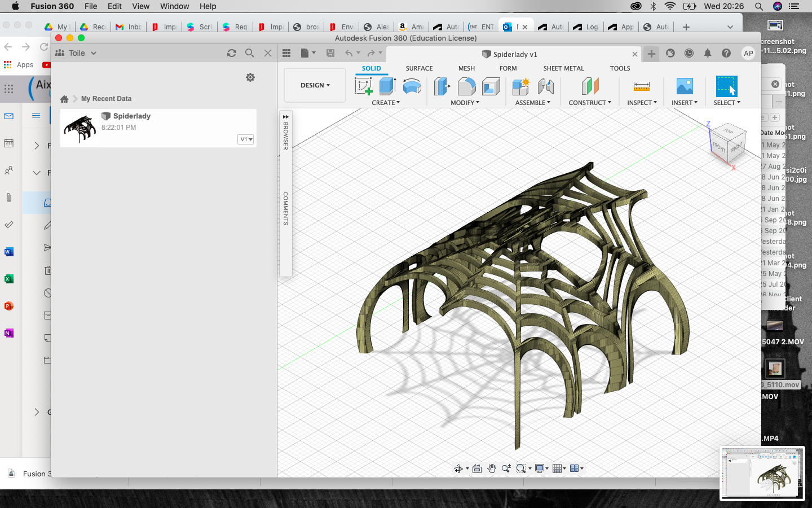Click the Spotlight search icon in menu bar
Screen dimensions: 812x508
coord(759,6)
